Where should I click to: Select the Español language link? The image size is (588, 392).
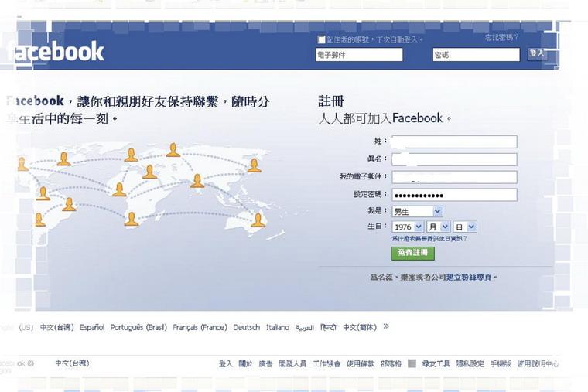(x=92, y=327)
